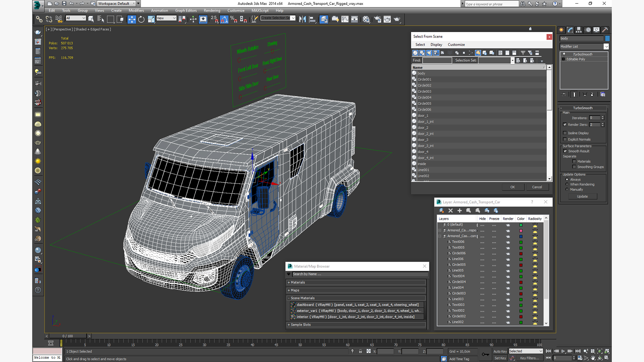Select the Always update option

pos(567,180)
